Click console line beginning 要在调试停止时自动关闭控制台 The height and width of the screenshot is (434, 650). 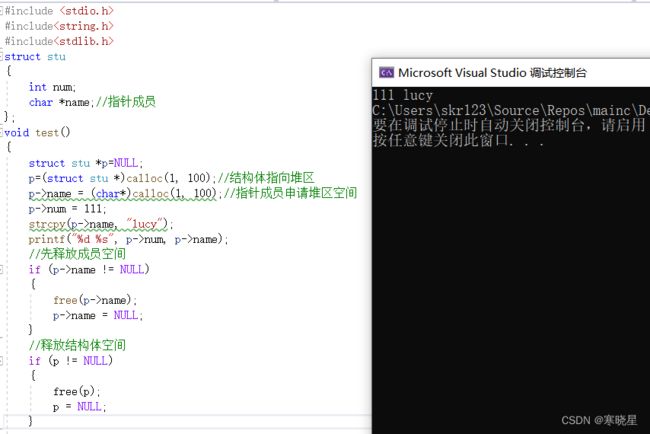(x=510, y=125)
